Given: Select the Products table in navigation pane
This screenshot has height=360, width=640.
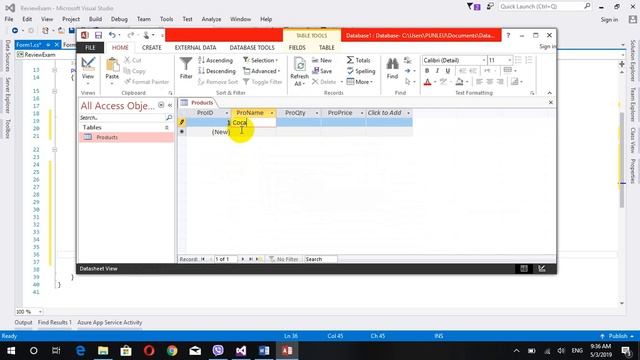Looking at the screenshot, I should tap(126, 138).
